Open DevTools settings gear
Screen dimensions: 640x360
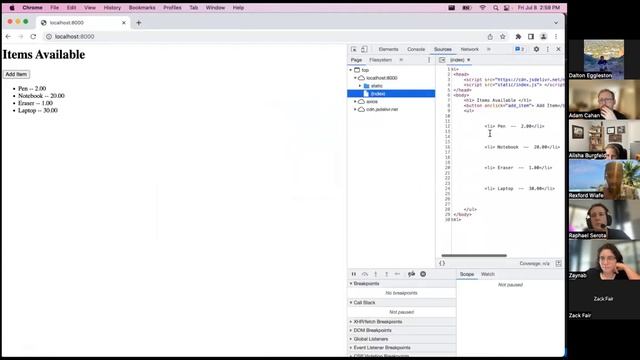[536, 49]
